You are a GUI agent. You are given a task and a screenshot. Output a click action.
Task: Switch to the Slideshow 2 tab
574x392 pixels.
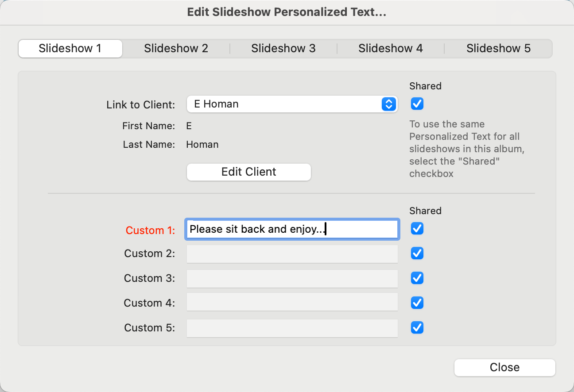(176, 49)
